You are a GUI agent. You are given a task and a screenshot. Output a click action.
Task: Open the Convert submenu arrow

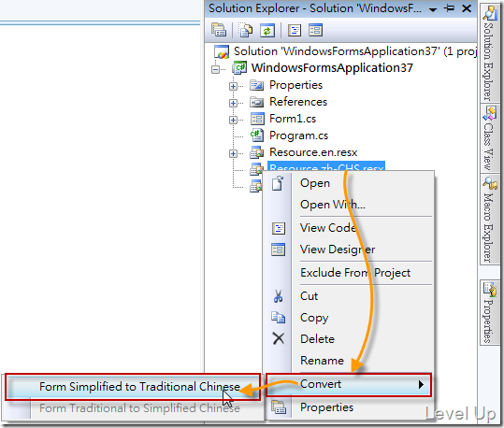pyautogui.click(x=421, y=384)
